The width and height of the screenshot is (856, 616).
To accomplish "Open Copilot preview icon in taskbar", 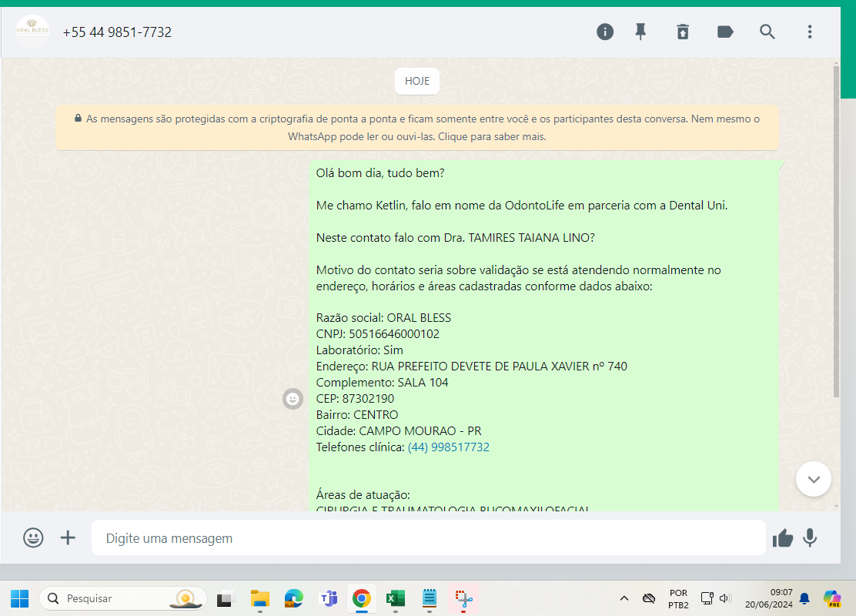I will 832,598.
